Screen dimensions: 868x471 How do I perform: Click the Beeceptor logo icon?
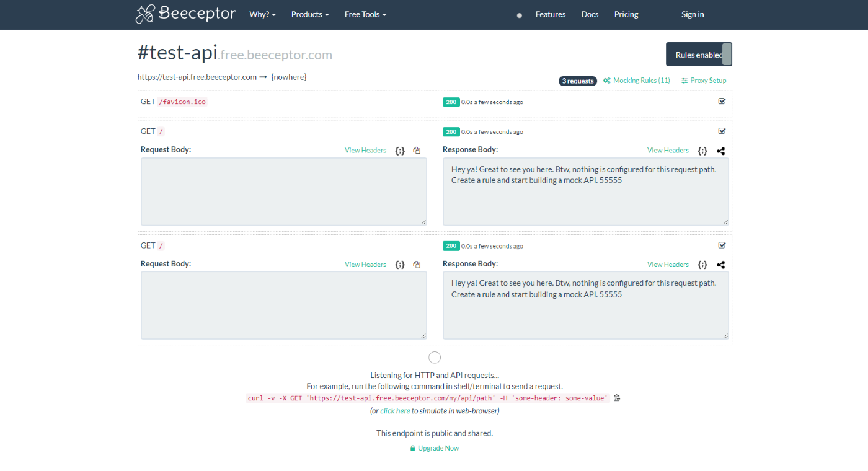coord(144,14)
